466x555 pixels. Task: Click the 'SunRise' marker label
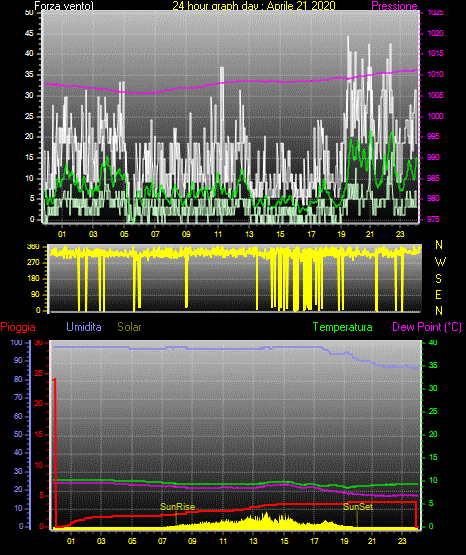pos(178,507)
